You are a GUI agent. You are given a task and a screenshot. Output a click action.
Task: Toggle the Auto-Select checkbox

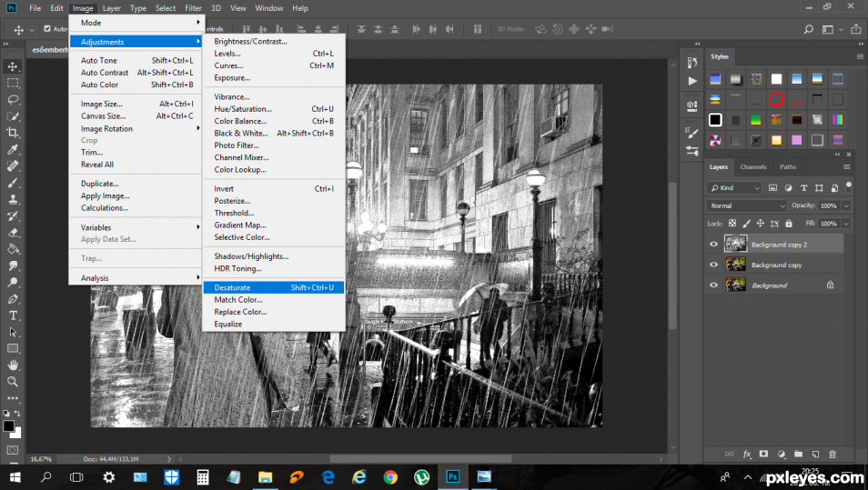coord(47,29)
